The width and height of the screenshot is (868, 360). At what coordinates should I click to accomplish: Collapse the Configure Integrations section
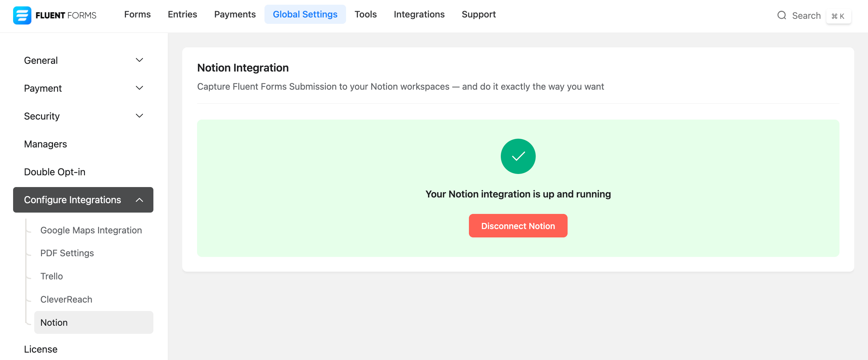139,200
